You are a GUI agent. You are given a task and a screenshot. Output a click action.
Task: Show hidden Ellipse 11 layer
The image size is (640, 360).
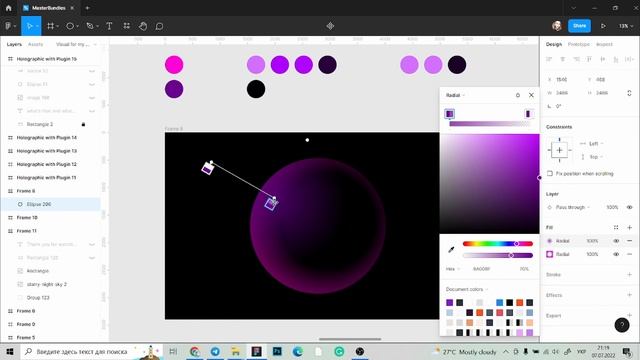pos(92,84)
